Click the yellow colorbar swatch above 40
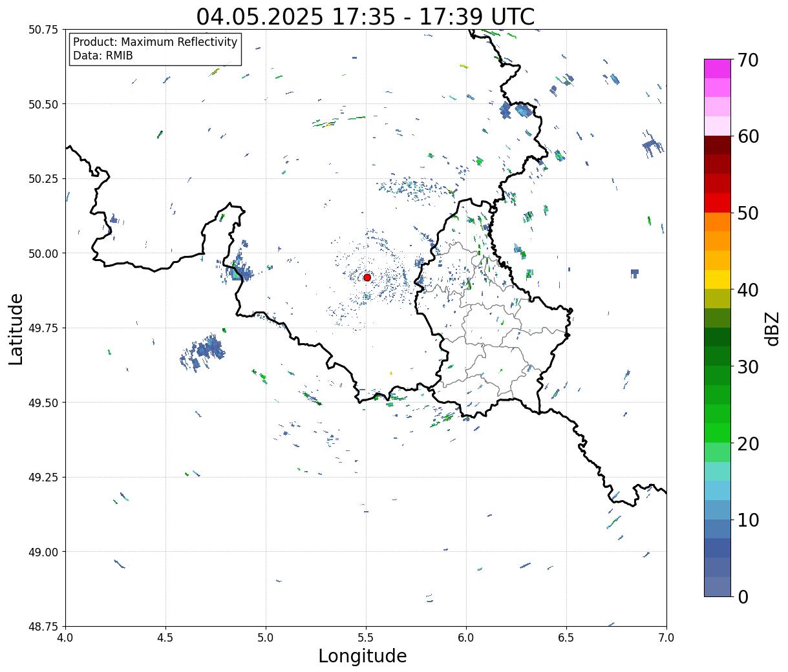This screenshot has height=672, width=788. (x=718, y=279)
